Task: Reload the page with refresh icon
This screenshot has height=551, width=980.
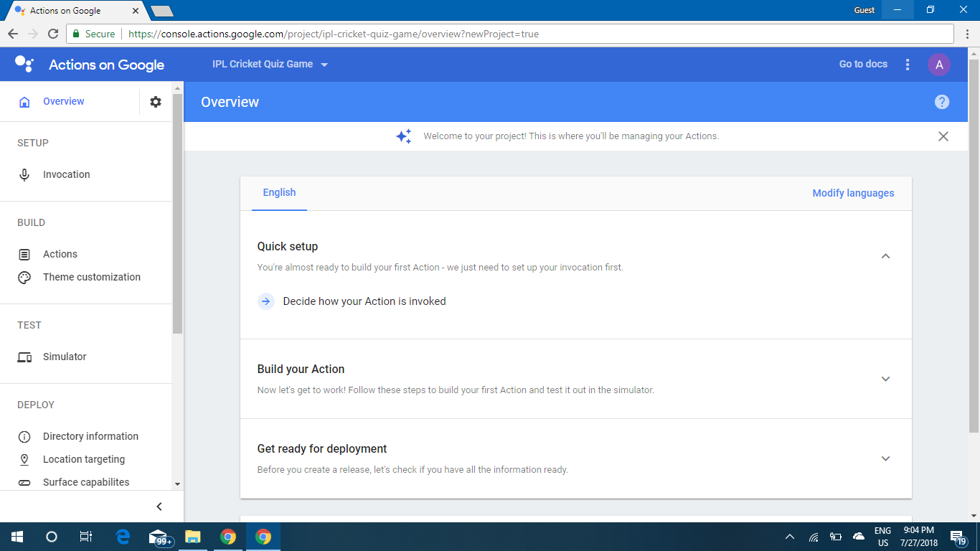Action: pos(52,34)
